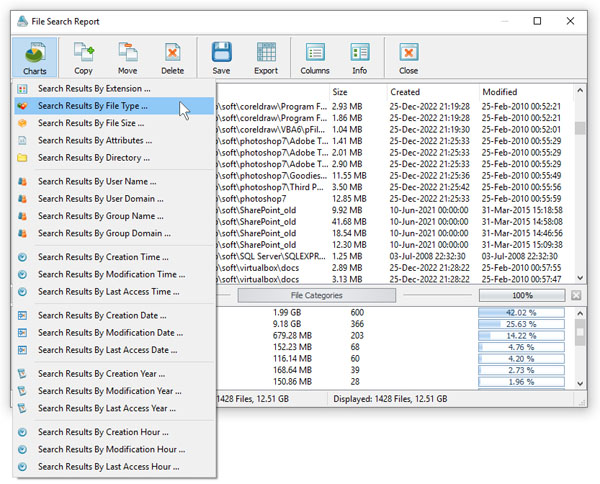Screen dimensions: 600x484
Task: Select the SQL Server\SQLEXPR row
Action: point(395,256)
